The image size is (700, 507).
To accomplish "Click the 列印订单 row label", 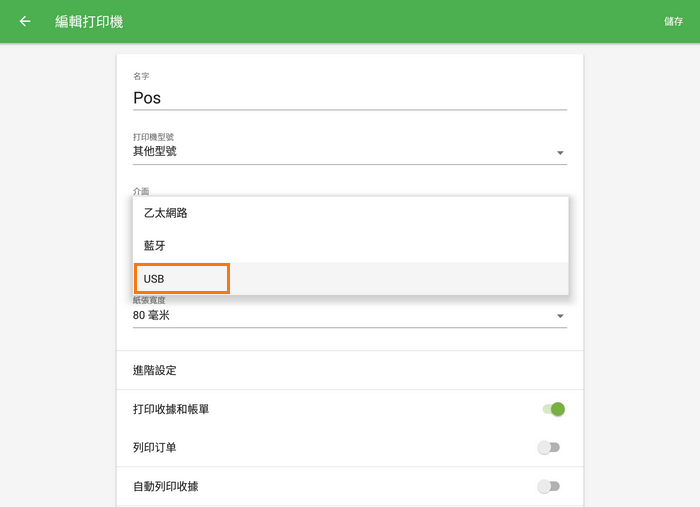I will [155, 447].
